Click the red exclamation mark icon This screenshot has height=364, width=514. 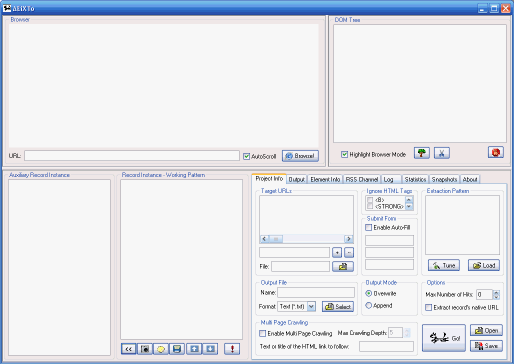pos(232,349)
